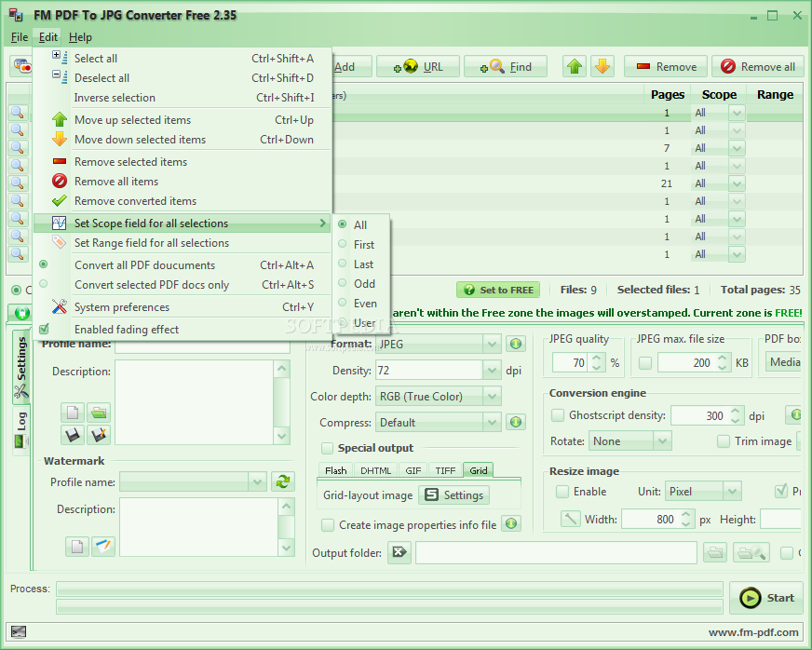
Task: Open the File menu
Action: (x=20, y=37)
